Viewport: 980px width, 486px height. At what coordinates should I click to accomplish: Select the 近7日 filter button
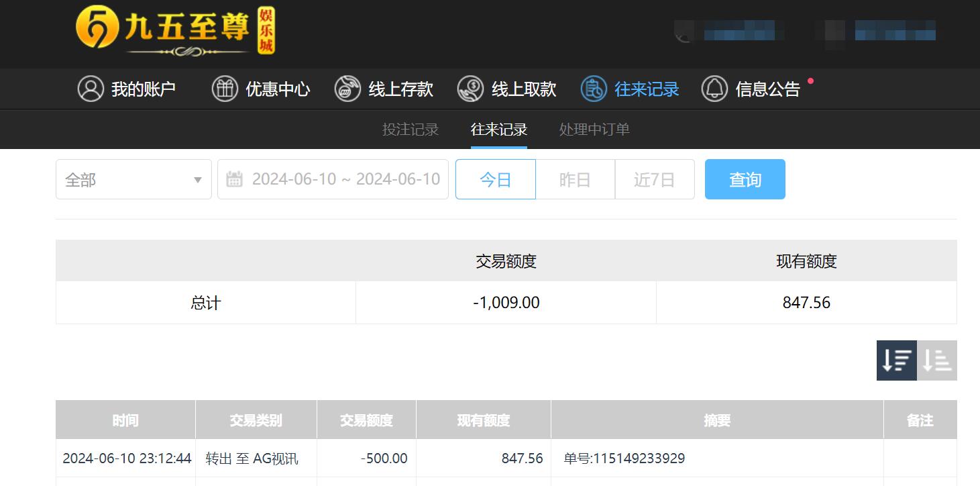click(x=654, y=179)
